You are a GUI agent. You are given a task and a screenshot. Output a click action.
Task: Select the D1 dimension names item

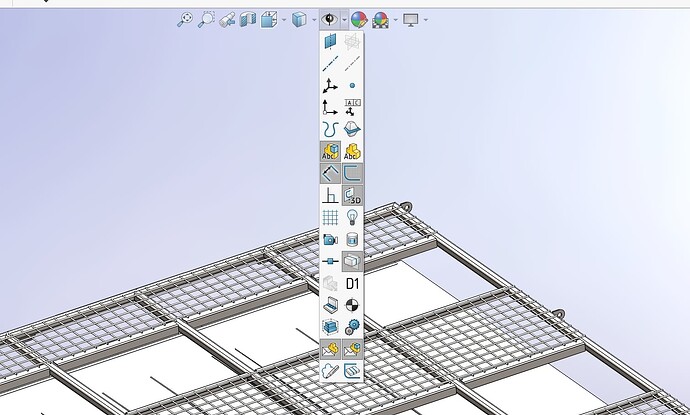352,284
